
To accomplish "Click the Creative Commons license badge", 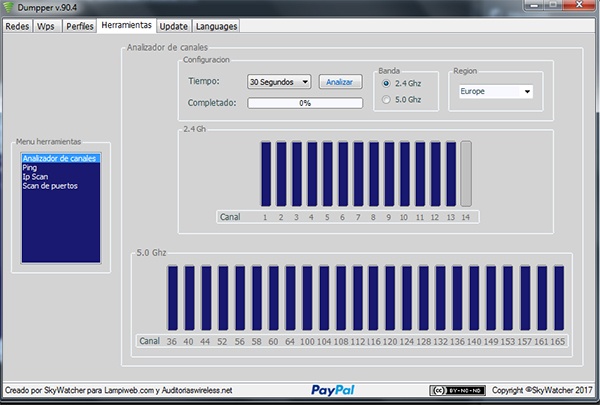I will 458,390.
